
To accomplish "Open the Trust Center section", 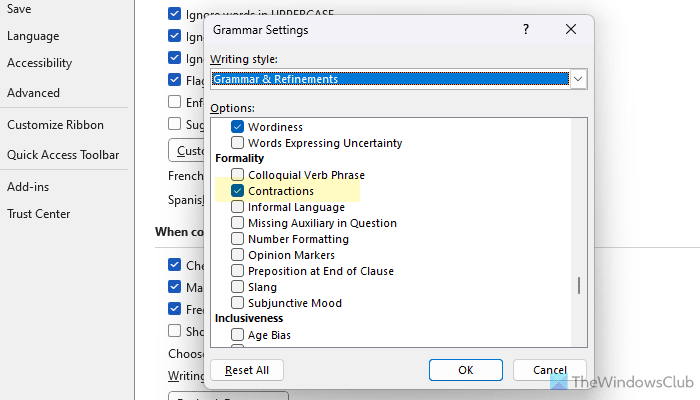I will pos(40,213).
